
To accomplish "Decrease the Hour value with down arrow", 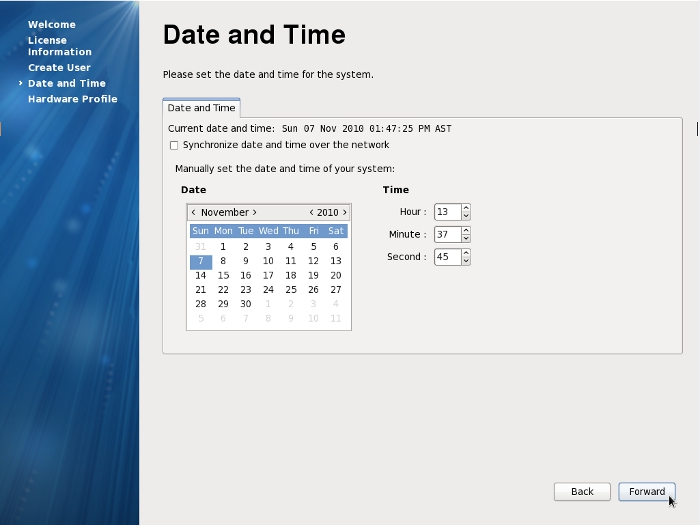I will pyautogui.click(x=466, y=216).
